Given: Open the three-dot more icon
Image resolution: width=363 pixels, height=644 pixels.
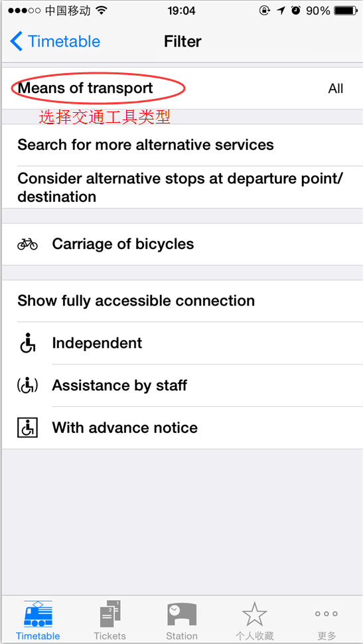Looking at the screenshot, I should point(327,614).
